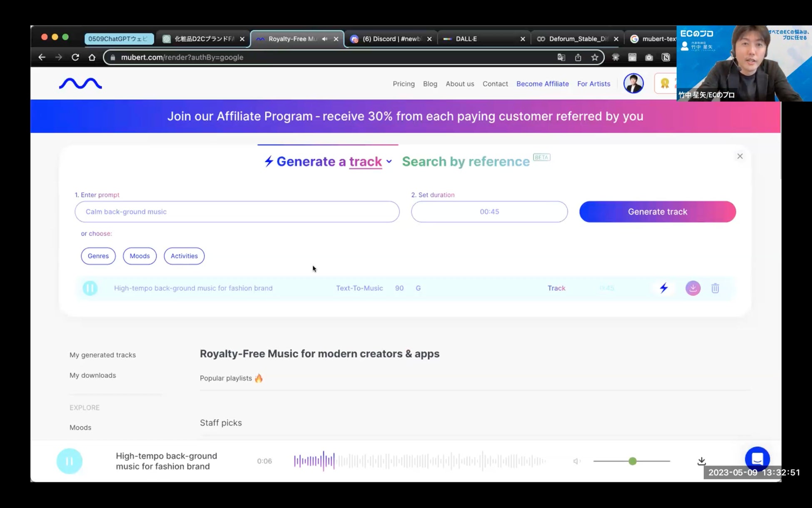Switch to Search by reference tab
812x508 pixels.
pyautogui.click(x=466, y=162)
